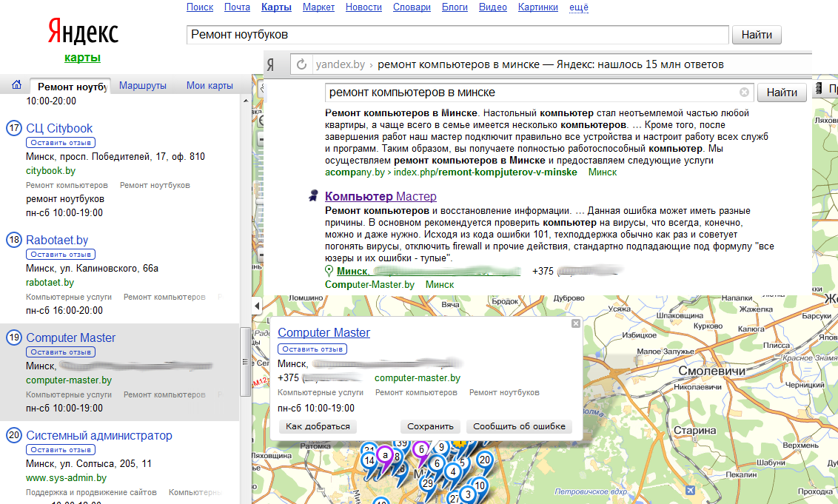Collapse the sidebar with the left arrow
The image size is (838, 504).
tap(257, 306)
